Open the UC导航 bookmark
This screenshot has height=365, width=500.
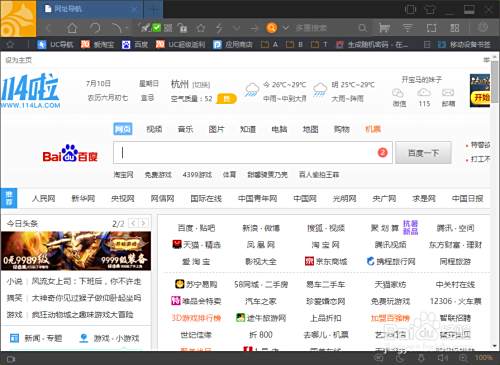coord(55,44)
